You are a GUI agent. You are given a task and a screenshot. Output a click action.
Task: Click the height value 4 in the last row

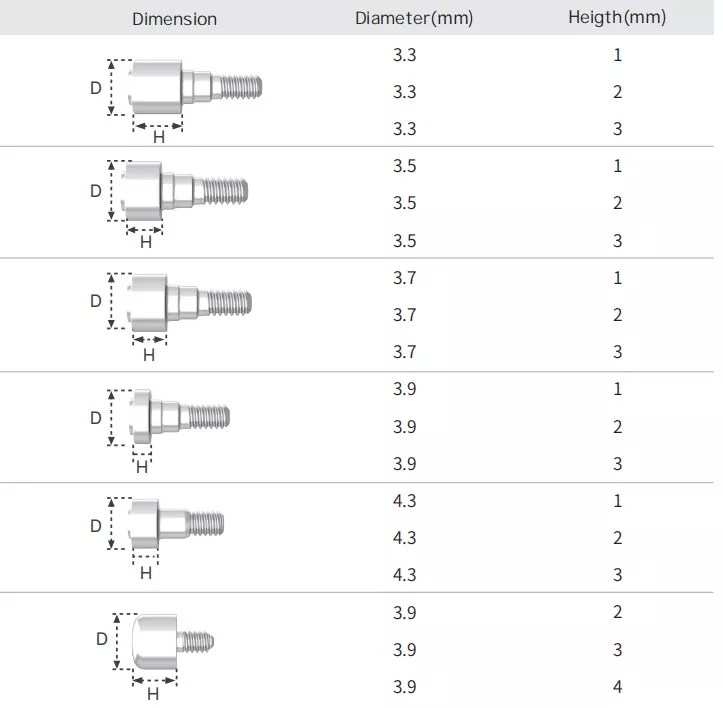[617, 687]
